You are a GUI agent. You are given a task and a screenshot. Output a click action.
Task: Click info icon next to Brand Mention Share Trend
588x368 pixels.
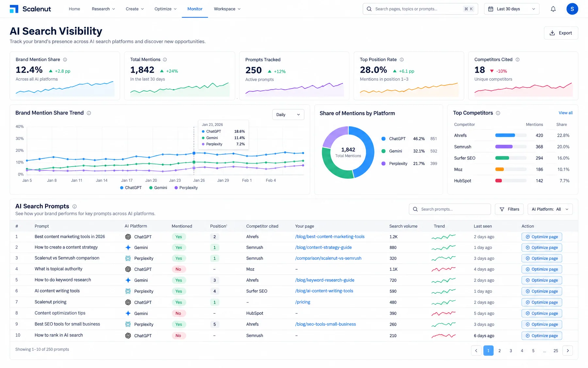click(89, 113)
